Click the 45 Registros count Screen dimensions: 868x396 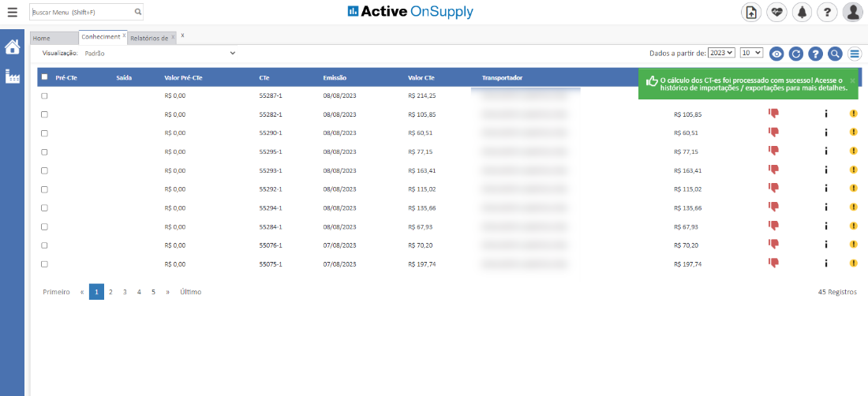point(837,292)
